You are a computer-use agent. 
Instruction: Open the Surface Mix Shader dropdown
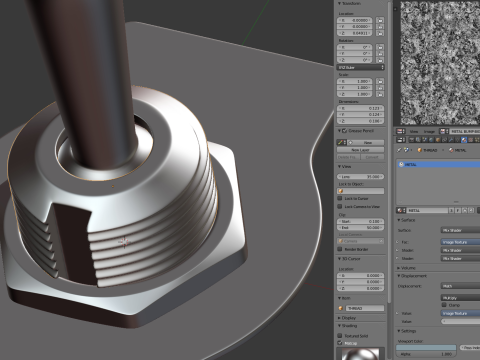pyautogui.click(x=460, y=230)
